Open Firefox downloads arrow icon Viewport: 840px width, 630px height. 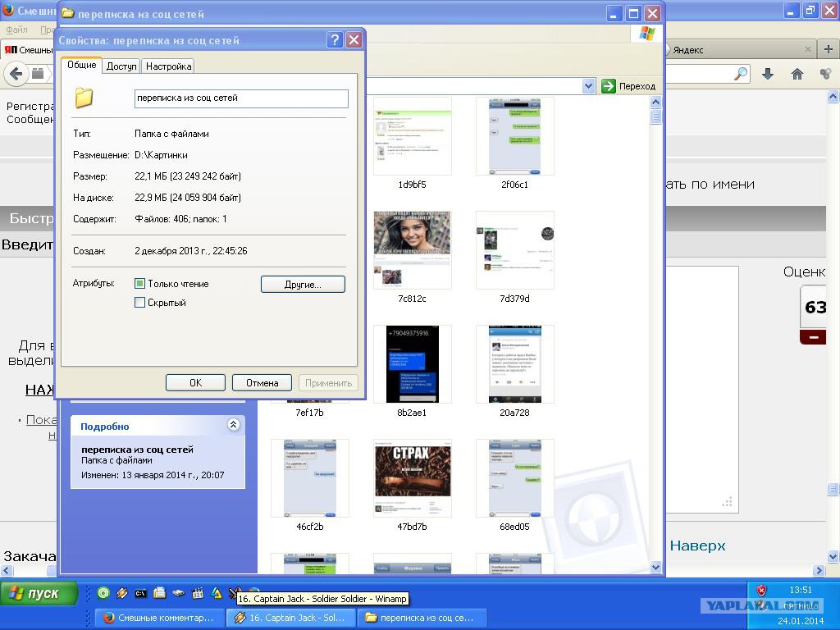tap(768, 74)
